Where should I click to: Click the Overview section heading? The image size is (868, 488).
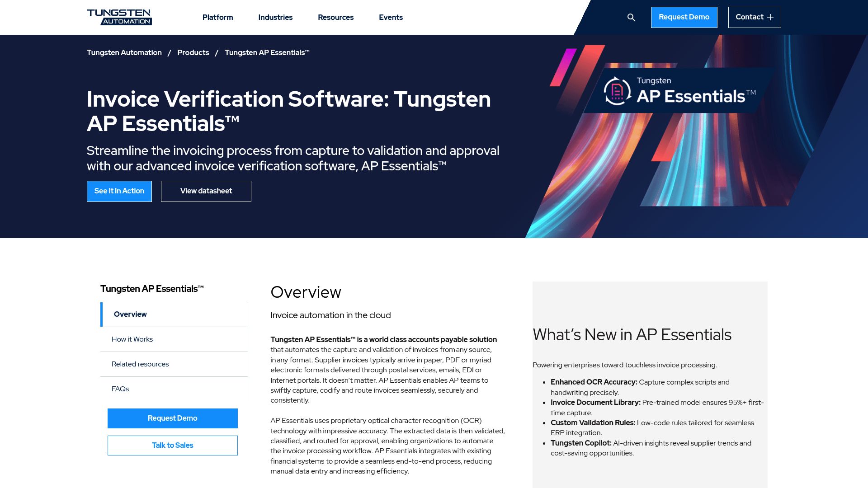(x=306, y=292)
